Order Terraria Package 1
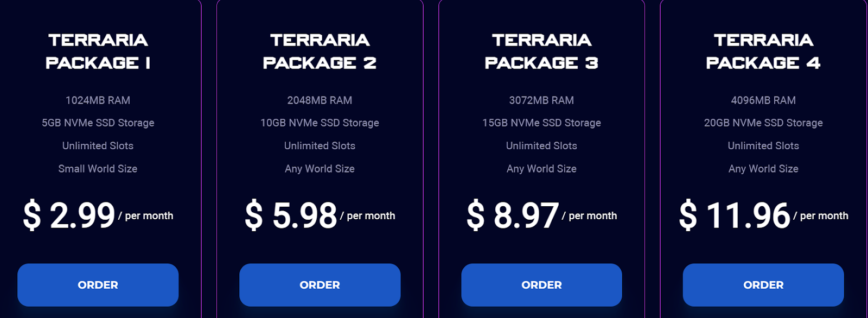 pos(98,285)
